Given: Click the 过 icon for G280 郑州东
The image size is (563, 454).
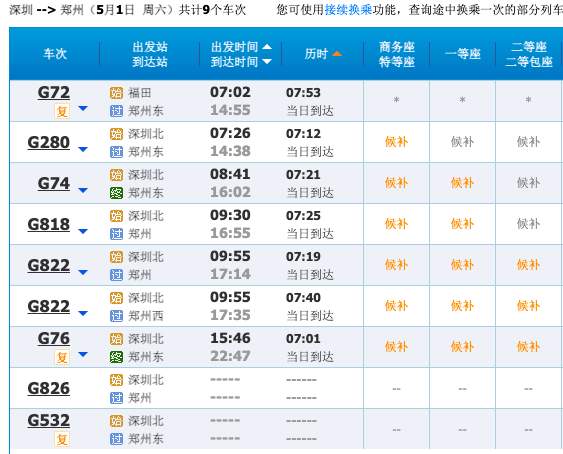Looking at the screenshot, I should point(116,152).
